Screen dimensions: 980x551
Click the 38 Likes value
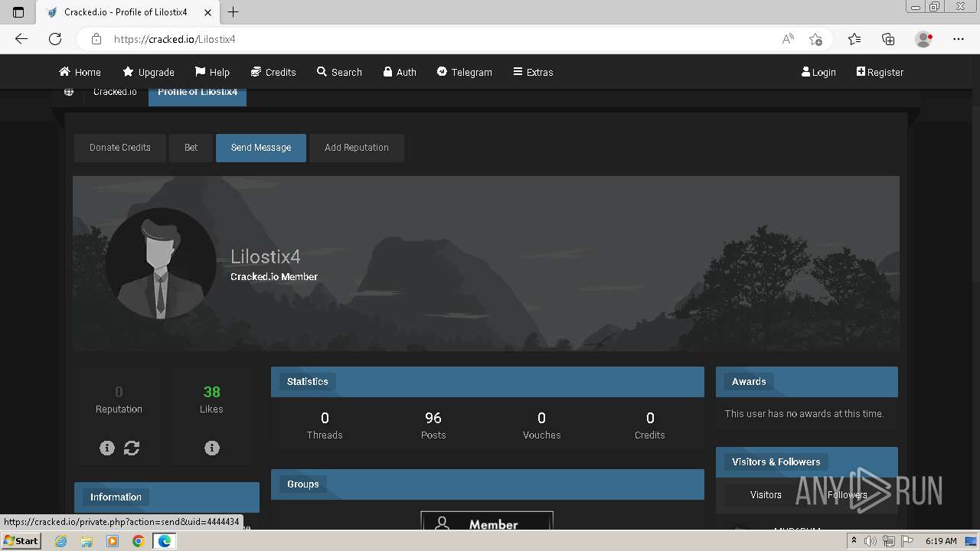[212, 392]
